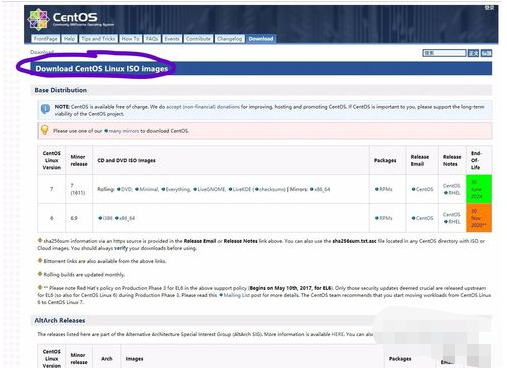Open the RPMs packages link for CentOS 6
The image size is (507, 385).
(384, 218)
